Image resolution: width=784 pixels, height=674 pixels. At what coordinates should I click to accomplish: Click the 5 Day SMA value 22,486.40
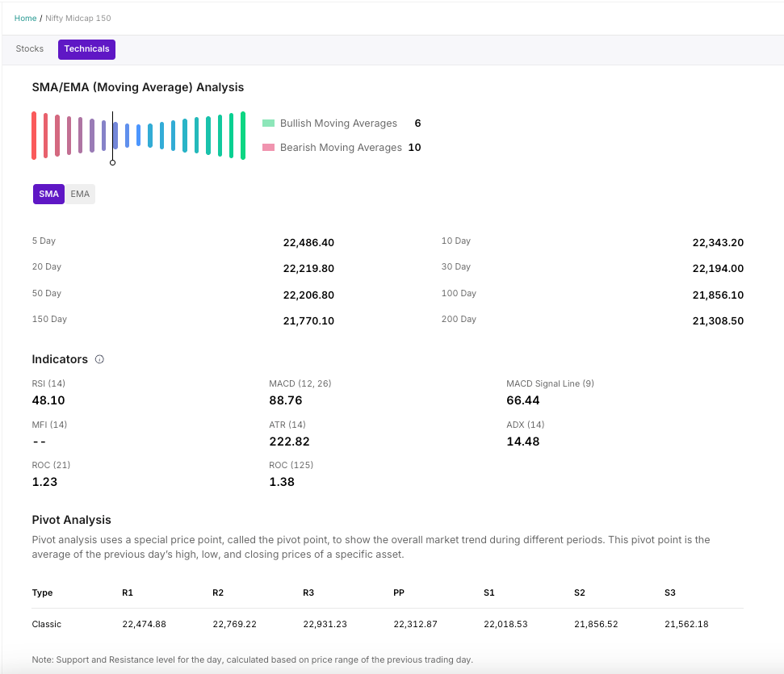[308, 243]
